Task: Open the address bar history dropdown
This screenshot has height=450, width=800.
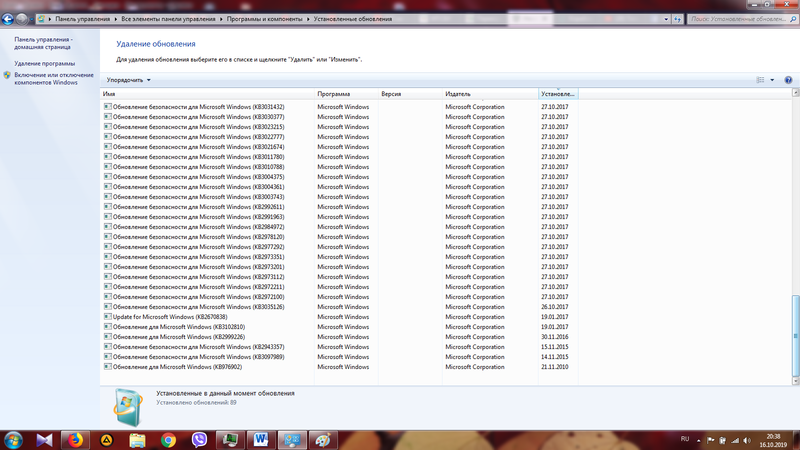Action: (666, 19)
